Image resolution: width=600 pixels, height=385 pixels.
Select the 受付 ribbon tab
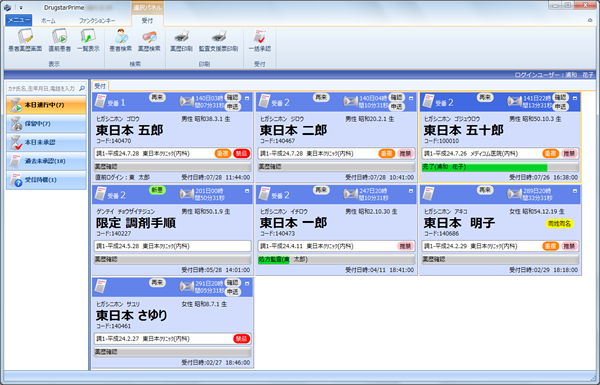(x=147, y=21)
